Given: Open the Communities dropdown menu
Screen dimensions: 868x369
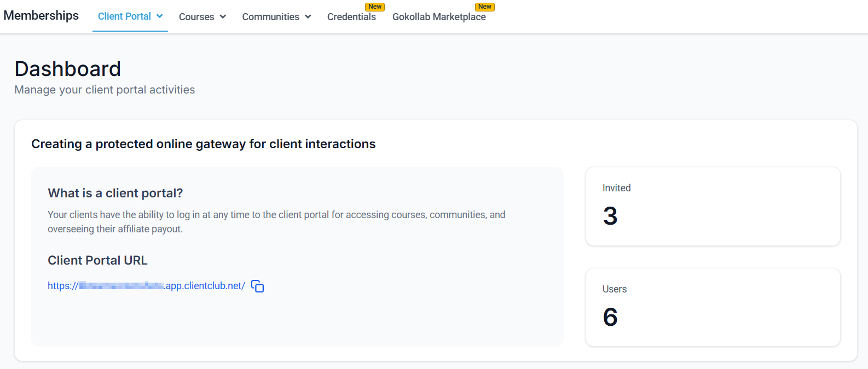Looking at the screenshot, I should click(x=270, y=17).
